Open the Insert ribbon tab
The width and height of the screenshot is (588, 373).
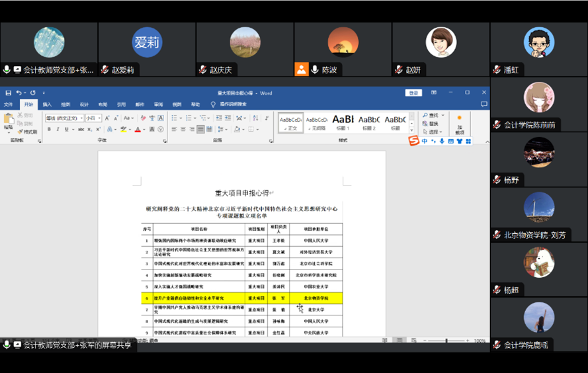pyautogui.click(x=47, y=104)
